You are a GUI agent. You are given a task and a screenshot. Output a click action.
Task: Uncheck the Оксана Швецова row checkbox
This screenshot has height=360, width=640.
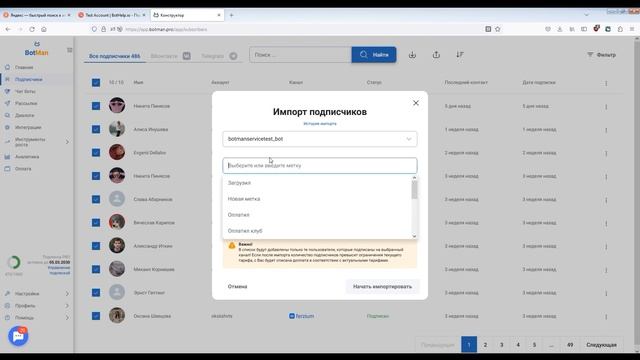pos(96,316)
